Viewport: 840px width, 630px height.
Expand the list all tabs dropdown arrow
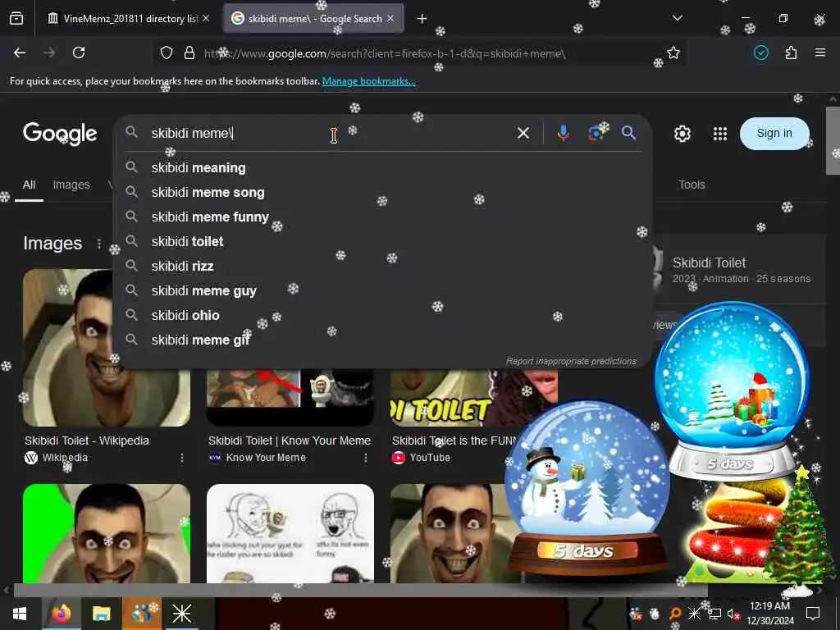[677, 18]
